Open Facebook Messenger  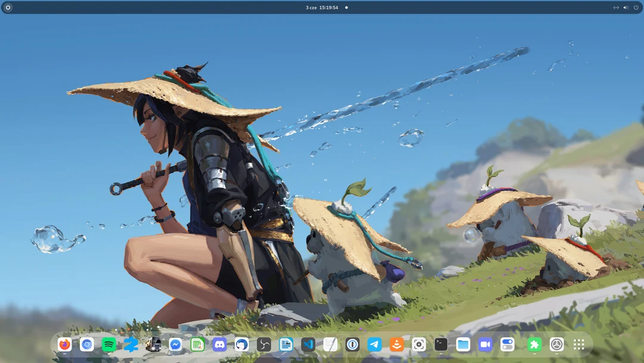tap(175, 344)
